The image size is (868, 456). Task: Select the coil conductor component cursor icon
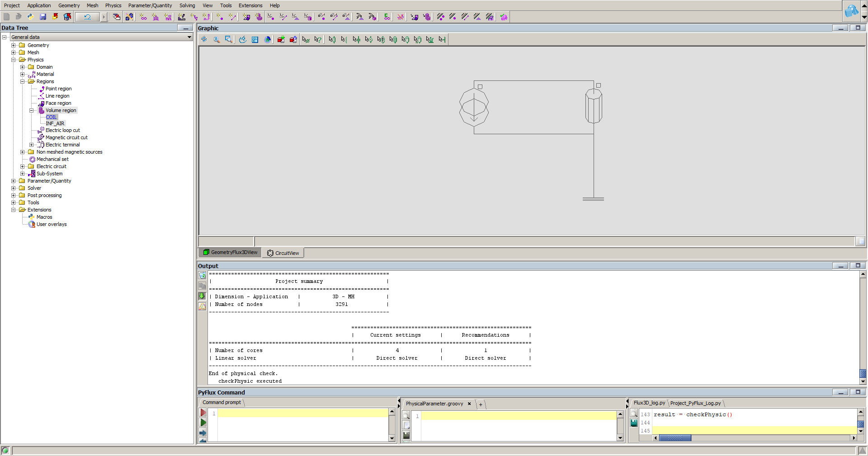click(x=393, y=39)
